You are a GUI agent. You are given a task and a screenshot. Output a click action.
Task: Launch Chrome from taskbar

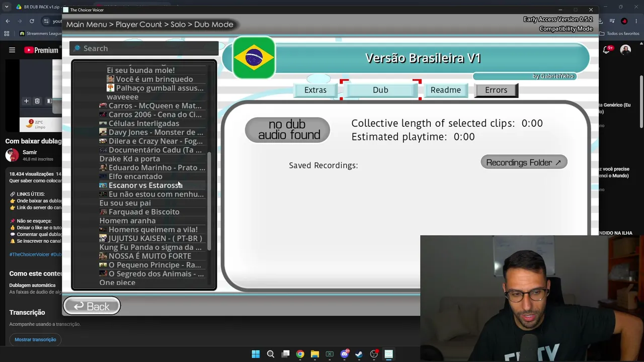coord(300,354)
